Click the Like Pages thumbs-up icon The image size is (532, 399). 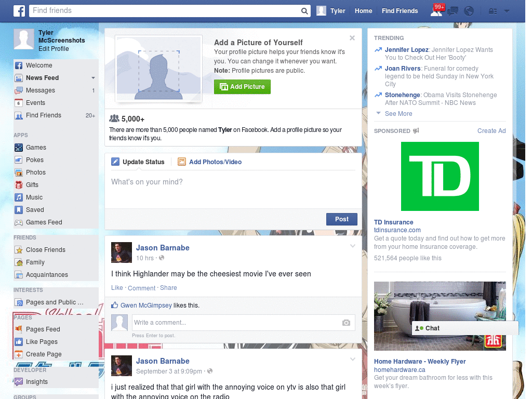[x=19, y=342]
